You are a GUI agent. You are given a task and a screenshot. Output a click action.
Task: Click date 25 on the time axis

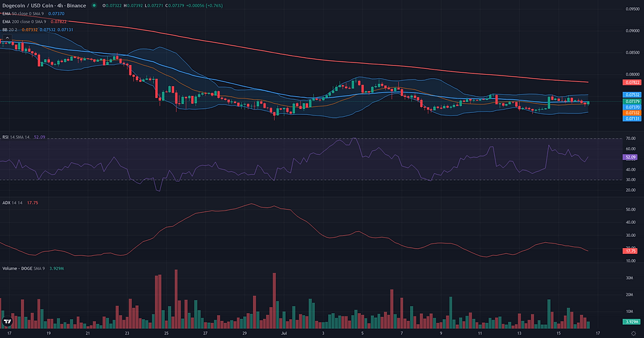point(166,333)
